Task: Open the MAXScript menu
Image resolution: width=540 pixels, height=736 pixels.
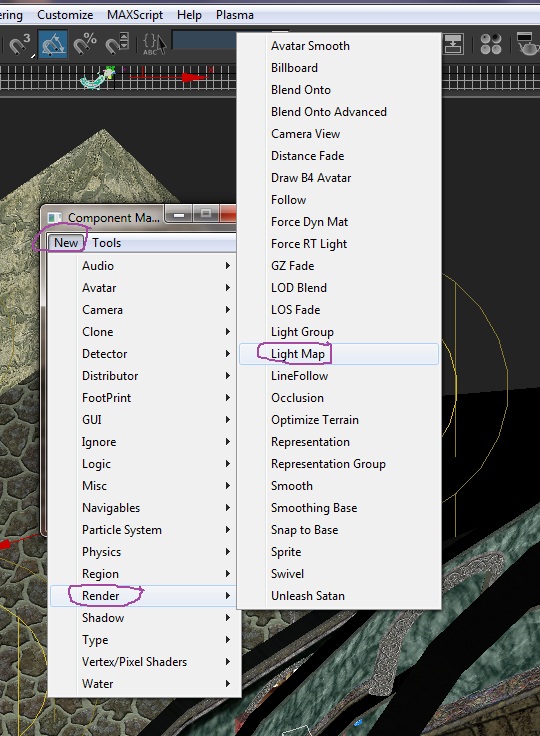Action: coord(135,15)
